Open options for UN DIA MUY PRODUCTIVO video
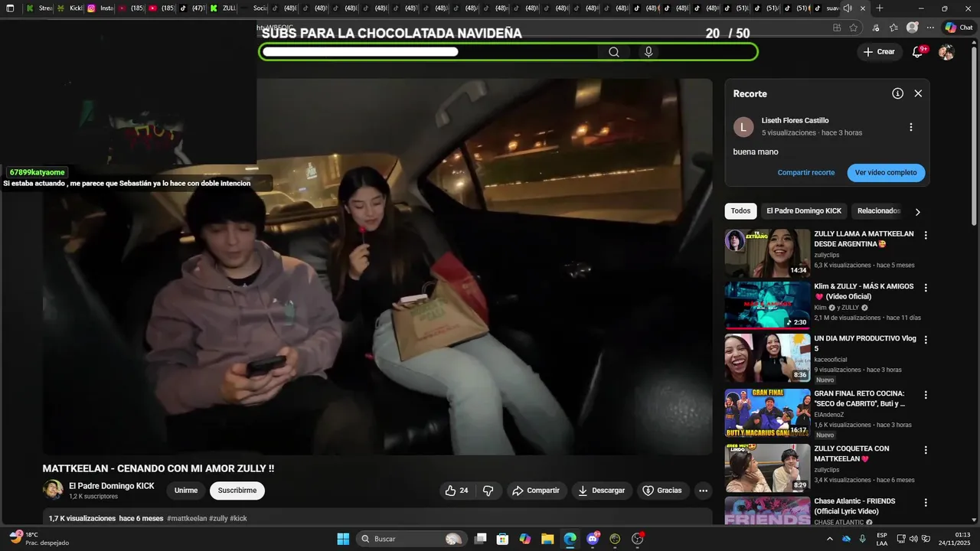The height and width of the screenshot is (551, 980). pyautogui.click(x=925, y=340)
